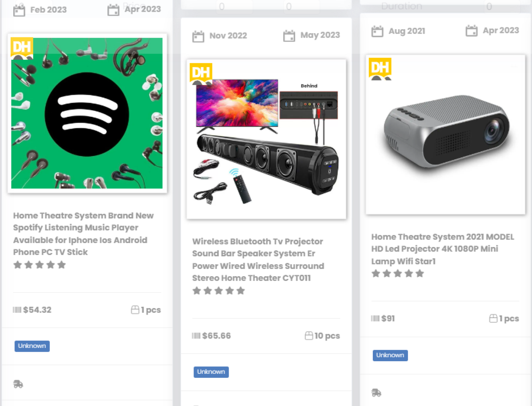The height and width of the screenshot is (406, 532).
Task: Click the package icon beside 10 pcs
Action: (x=309, y=336)
